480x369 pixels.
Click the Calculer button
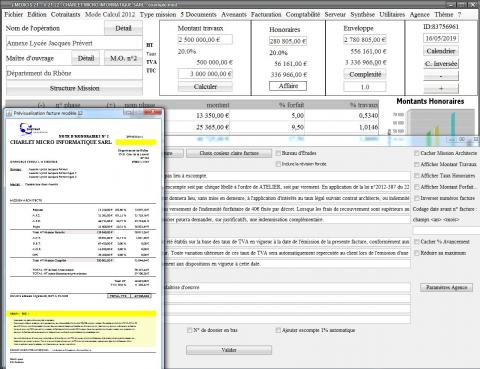pos(205,87)
